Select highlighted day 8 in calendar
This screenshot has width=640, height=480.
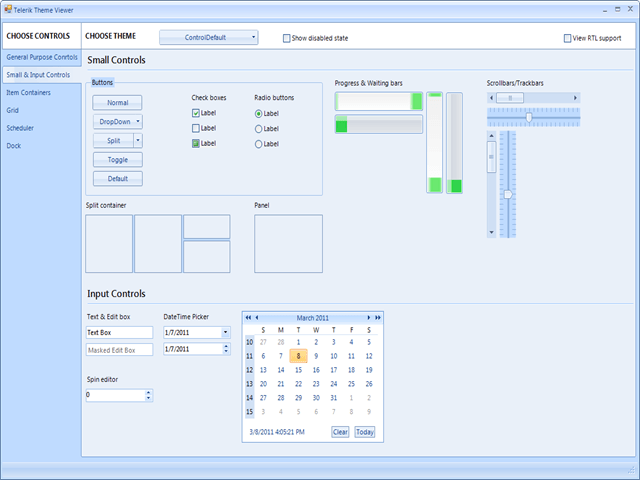pyautogui.click(x=298, y=356)
